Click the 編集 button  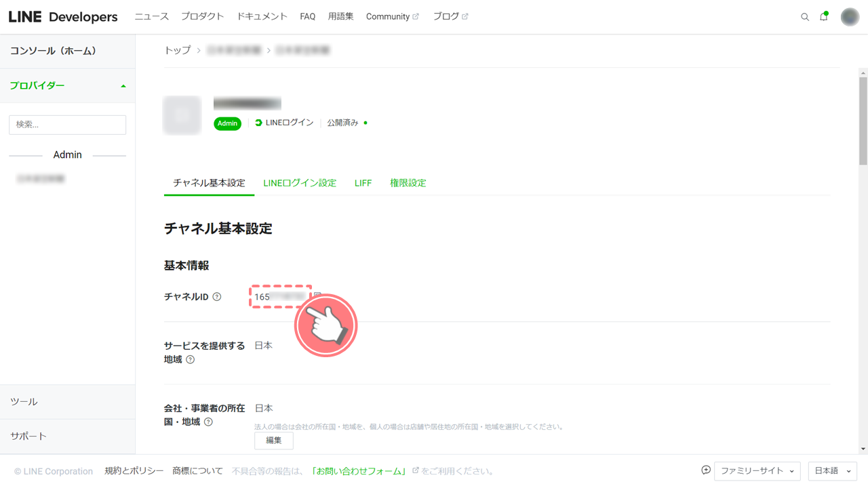(274, 441)
